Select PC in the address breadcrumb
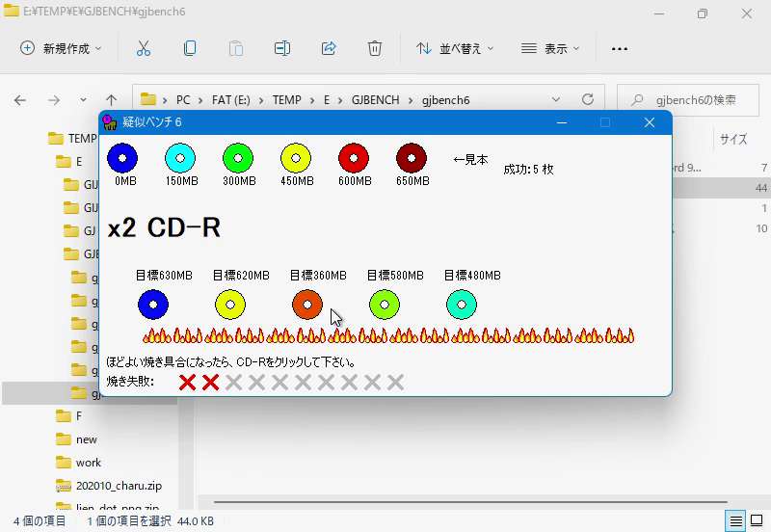Screen dimensions: 771x532 (x=183, y=100)
